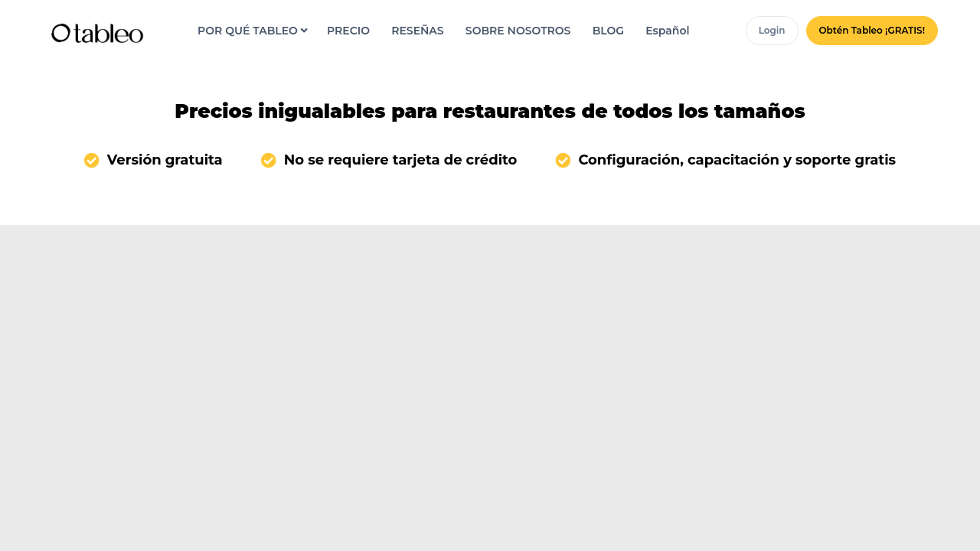
Task: Expand the chevron next to POR QUÉ TABLEO
Action: [x=304, y=31]
